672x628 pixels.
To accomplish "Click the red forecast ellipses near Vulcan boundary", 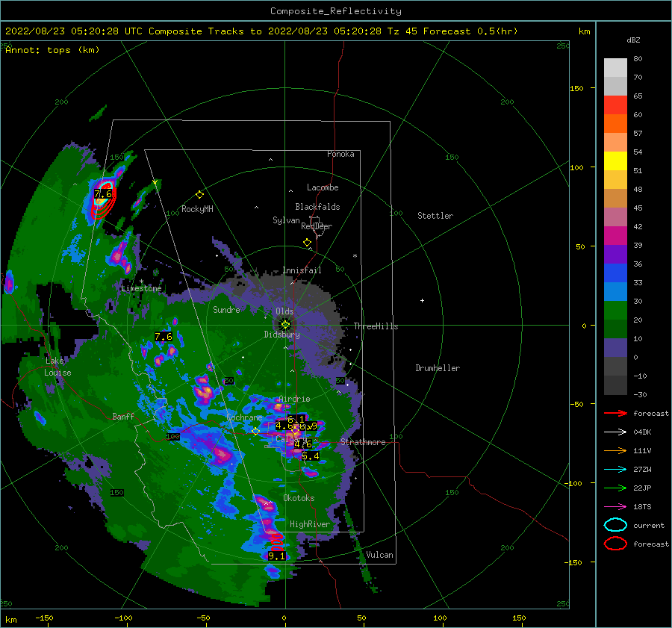I will click(277, 542).
